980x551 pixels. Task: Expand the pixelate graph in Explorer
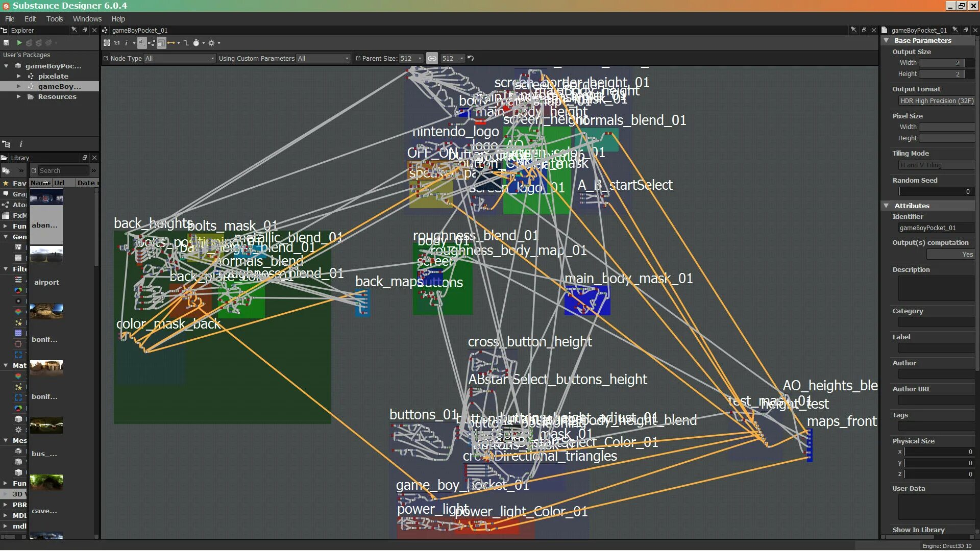(19, 76)
